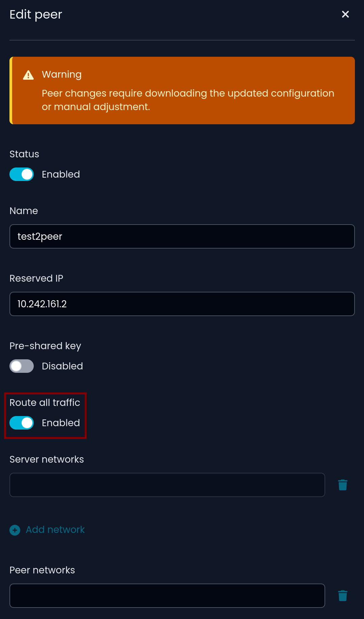Enable the Pre-shared key switch
Viewport: 364px width, 619px height.
pos(22,366)
